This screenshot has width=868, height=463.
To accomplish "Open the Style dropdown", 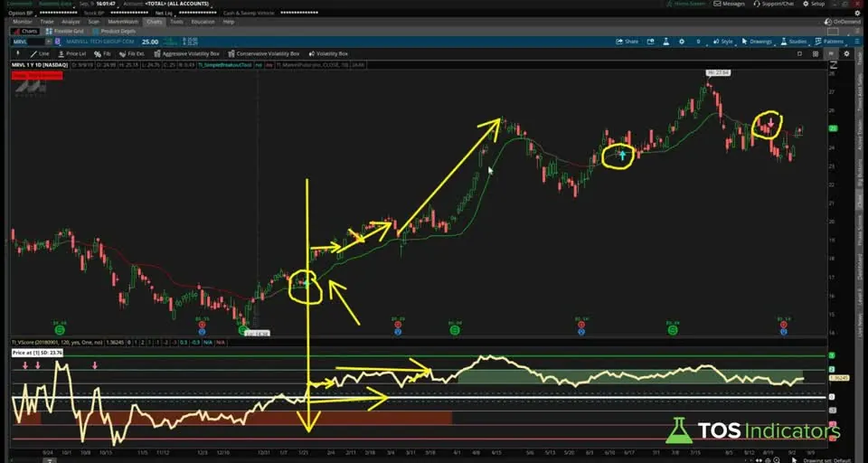I will pos(723,42).
